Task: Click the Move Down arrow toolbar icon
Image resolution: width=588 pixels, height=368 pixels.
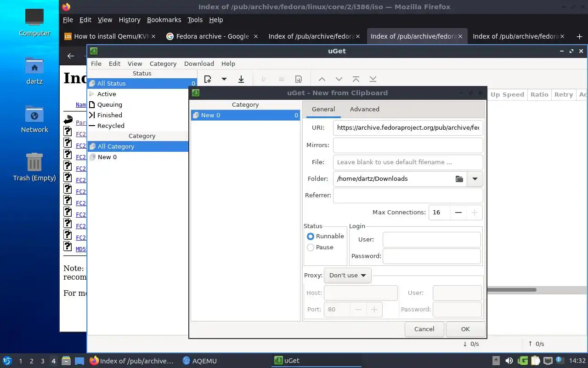Action: (x=339, y=79)
